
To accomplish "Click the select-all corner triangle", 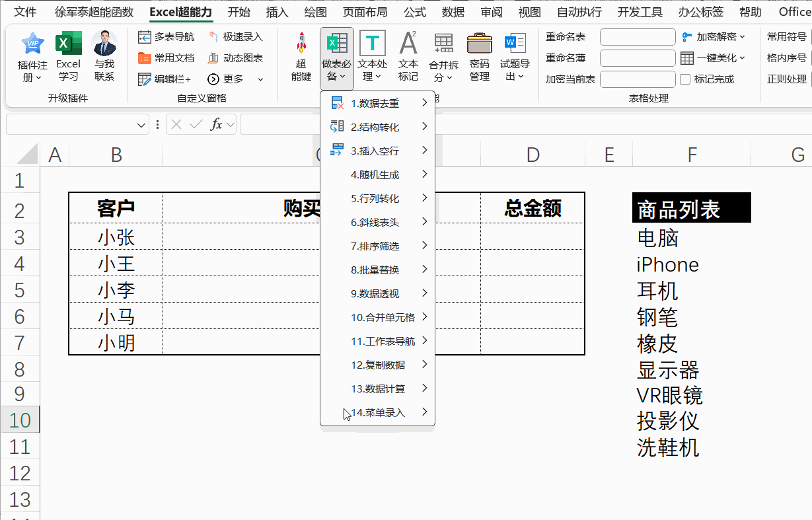I will pyautogui.click(x=27, y=153).
